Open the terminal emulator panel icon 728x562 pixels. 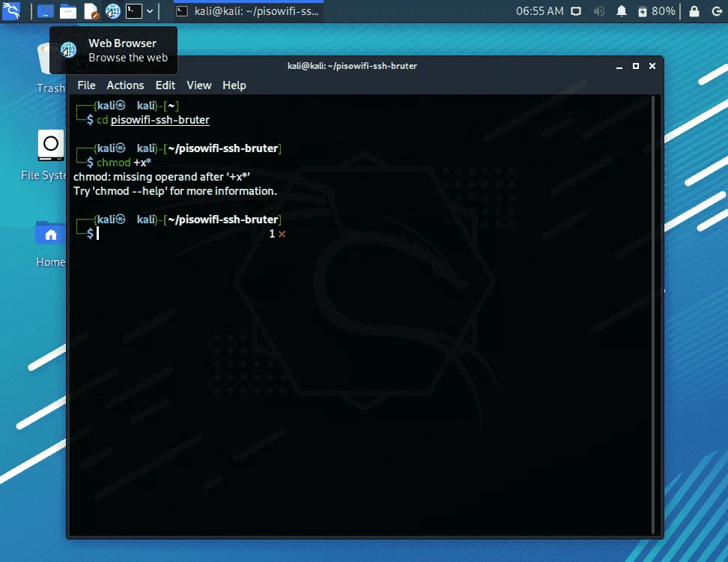[x=134, y=11]
